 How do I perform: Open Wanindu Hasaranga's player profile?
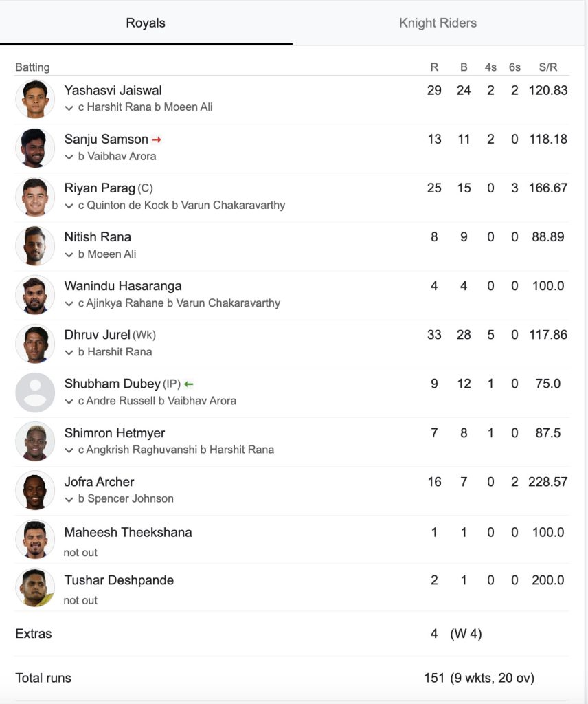(x=123, y=286)
